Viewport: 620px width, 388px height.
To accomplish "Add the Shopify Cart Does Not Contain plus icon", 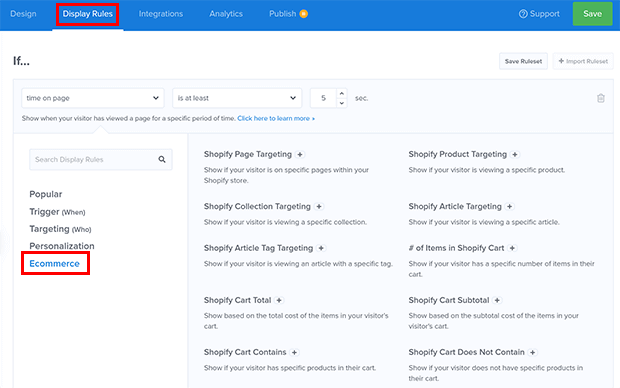I will [x=533, y=352].
